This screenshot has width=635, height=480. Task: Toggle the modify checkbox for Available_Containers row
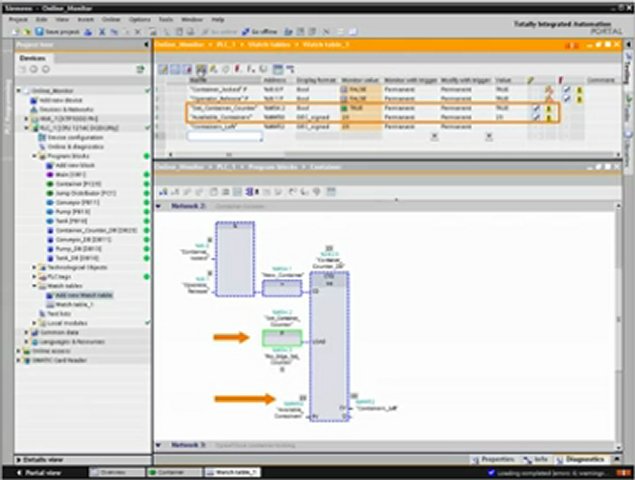pos(536,117)
